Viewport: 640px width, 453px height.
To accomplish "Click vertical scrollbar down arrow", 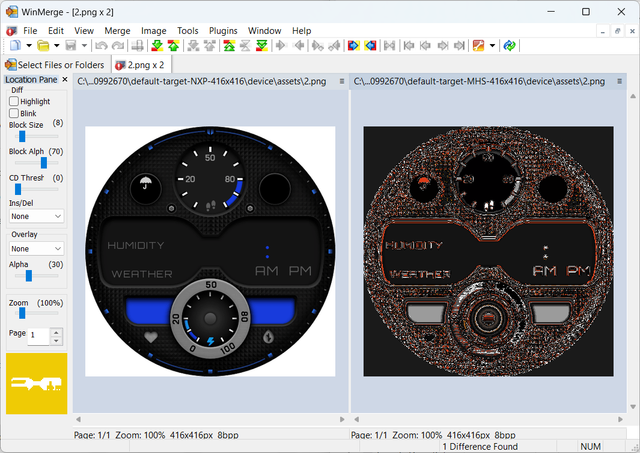I will (633, 407).
